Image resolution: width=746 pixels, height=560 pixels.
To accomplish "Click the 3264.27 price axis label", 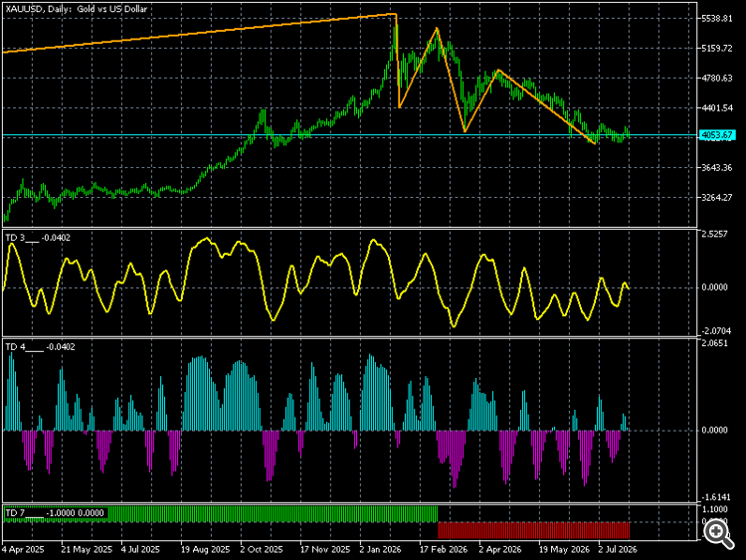I will click(717, 198).
